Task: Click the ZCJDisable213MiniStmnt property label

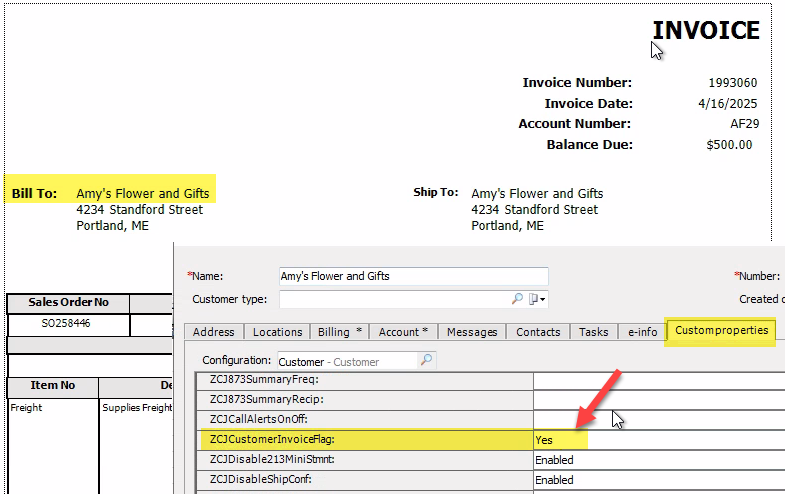Action: (x=272, y=459)
